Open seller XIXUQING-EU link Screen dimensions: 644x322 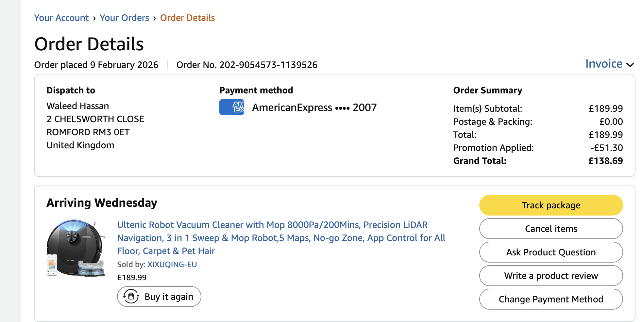172,264
